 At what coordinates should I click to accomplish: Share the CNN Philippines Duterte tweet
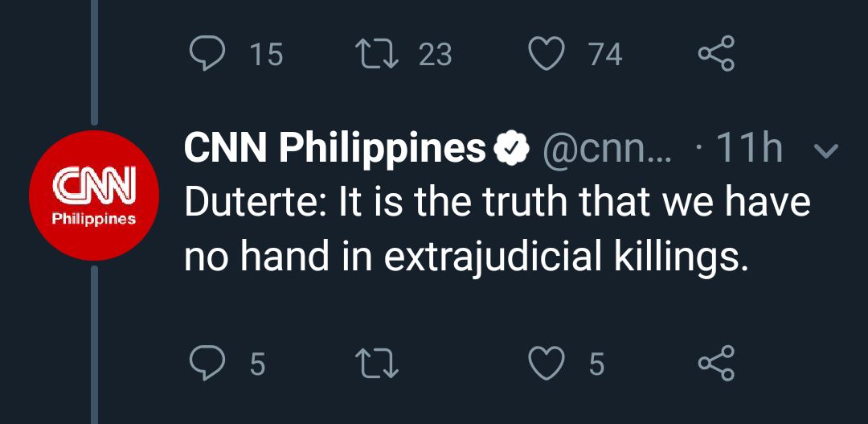716,364
